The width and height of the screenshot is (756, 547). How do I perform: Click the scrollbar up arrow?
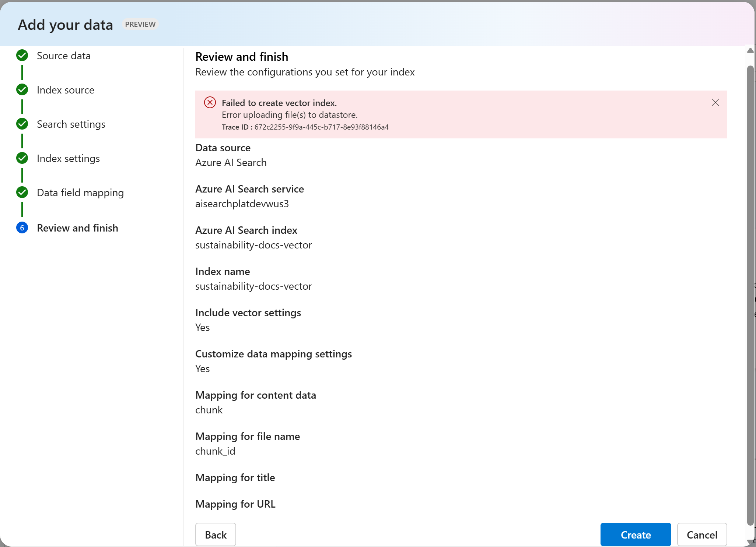750,51
